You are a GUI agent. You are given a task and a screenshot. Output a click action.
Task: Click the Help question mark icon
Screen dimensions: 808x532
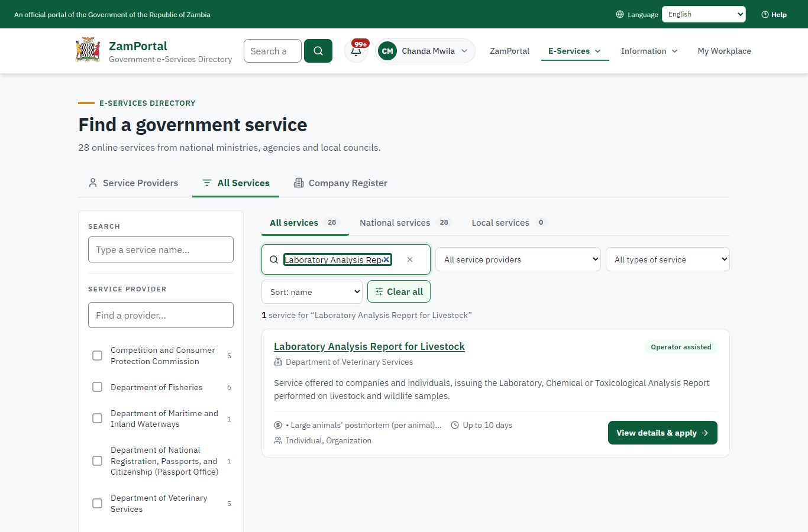point(765,15)
